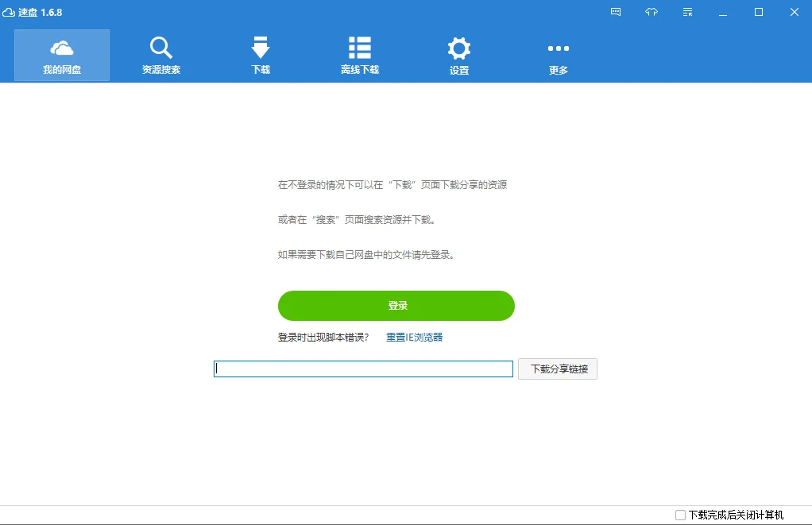Switch to the 下载 arrow tab
Viewport: 812px width, 525px height.
261,56
